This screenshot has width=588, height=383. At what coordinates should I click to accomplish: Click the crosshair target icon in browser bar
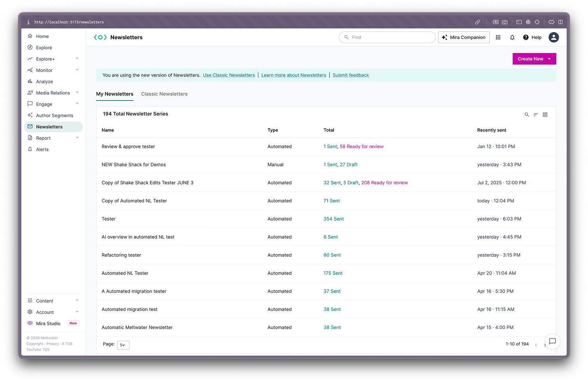click(537, 22)
